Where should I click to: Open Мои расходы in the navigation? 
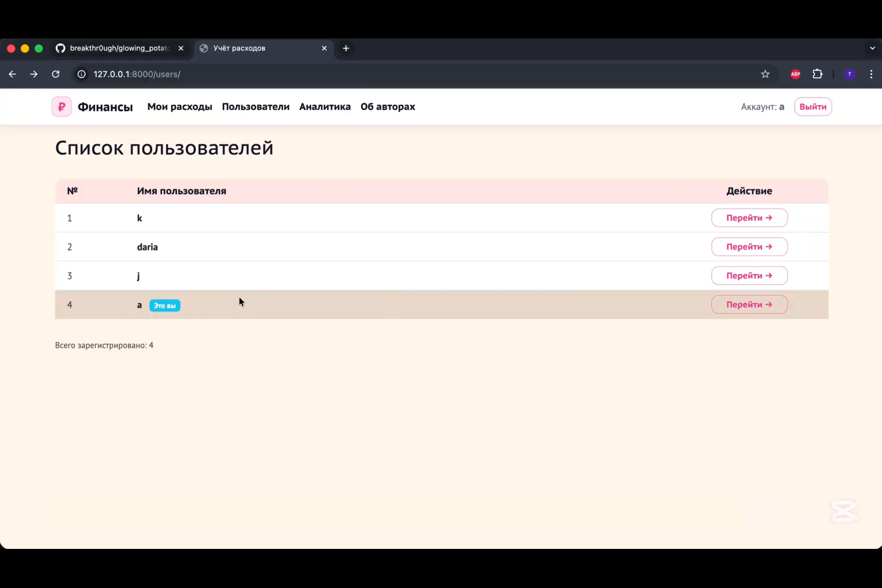point(180,107)
